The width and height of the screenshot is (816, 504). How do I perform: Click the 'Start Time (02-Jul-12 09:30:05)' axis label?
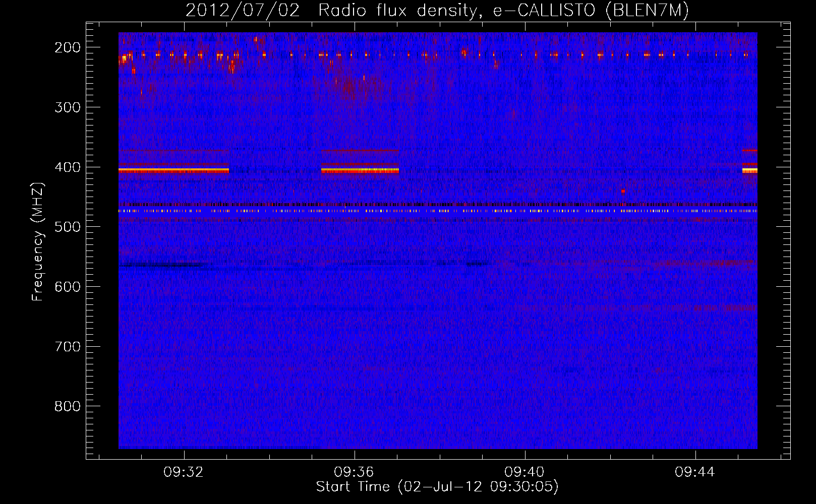click(437, 487)
